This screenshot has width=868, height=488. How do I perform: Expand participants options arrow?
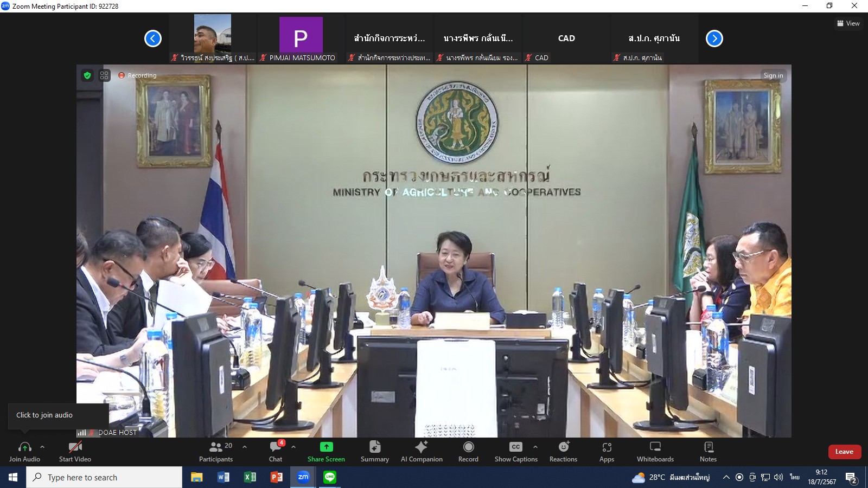coord(245,447)
